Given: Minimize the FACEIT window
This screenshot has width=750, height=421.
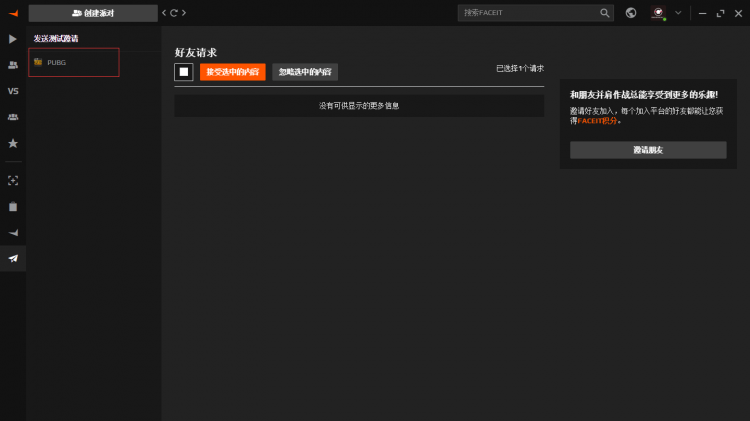Looking at the screenshot, I should click(702, 13).
